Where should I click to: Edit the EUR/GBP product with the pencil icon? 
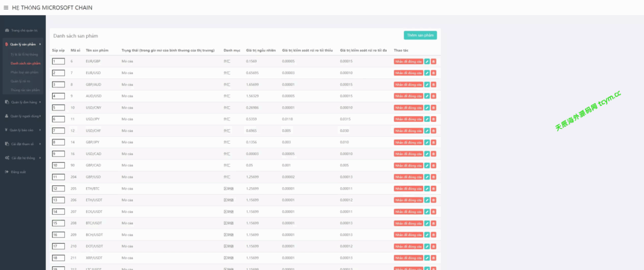tap(427, 61)
